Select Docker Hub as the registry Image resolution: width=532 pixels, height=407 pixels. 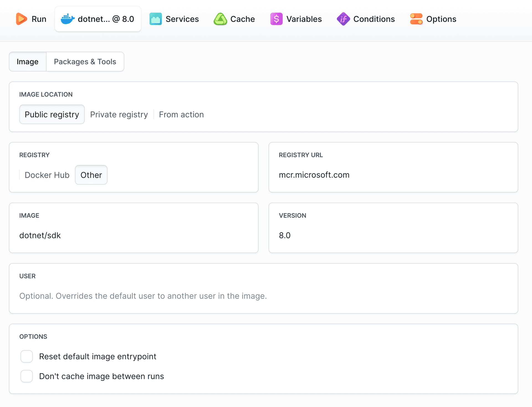(x=47, y=175)
